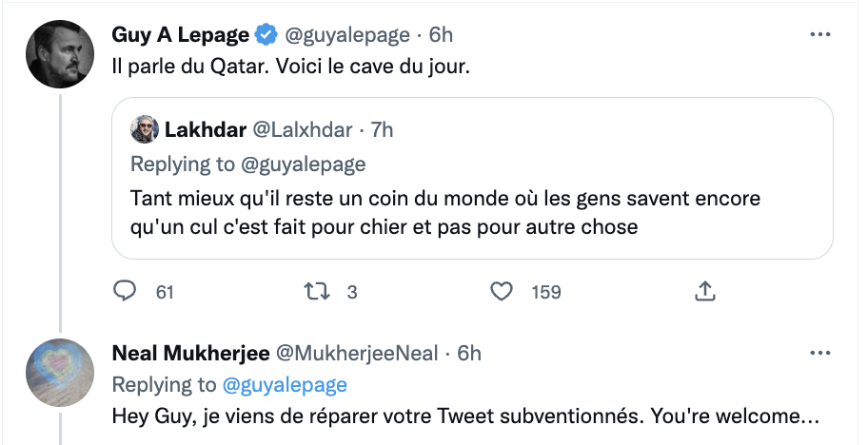Open more options on Neal Mukherjee's reply
Image resolution: width=868 pixels, height=445 pixels.
click(819, 353)
